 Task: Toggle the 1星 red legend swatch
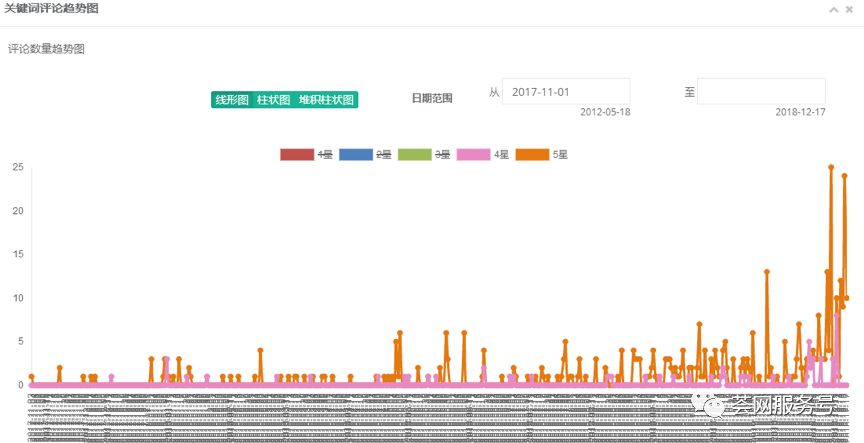297,155
